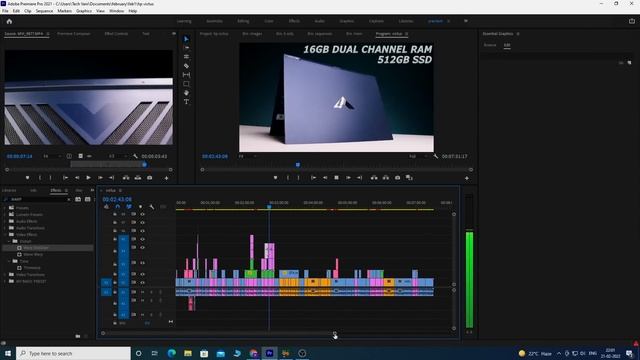Image resolution: width=640 pixels, height=360 pixels.
Task: Stop playback in Program monitor
Action: coord(336,178)
